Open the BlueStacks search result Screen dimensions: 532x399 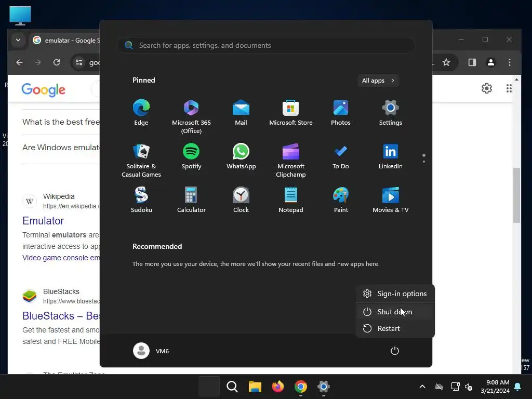pyautogui.click(x=61, y=316)
